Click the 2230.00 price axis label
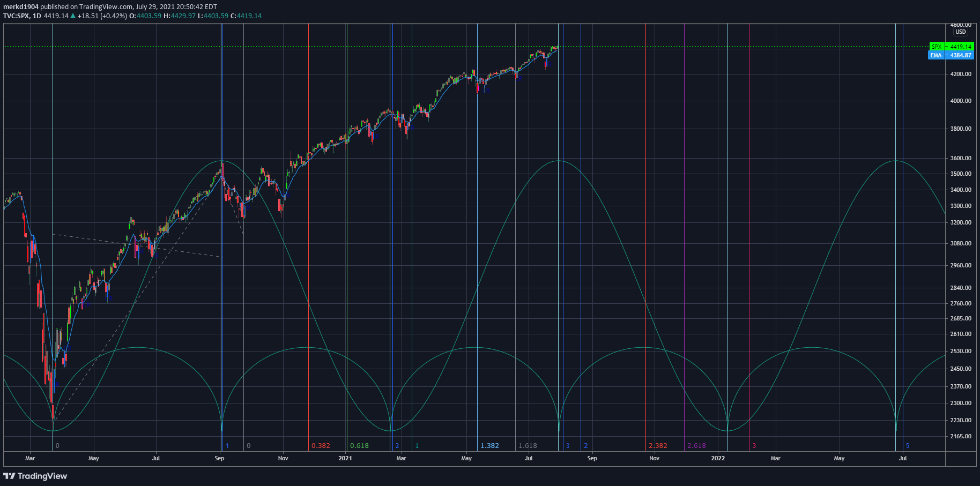 [961, 420]
